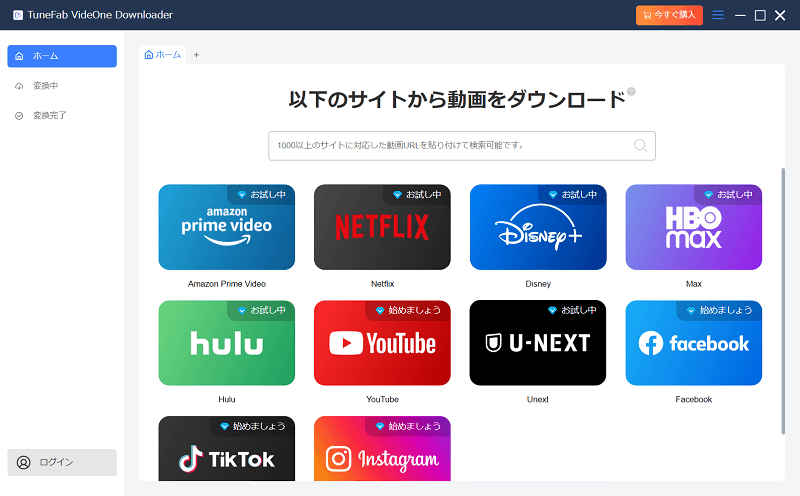This screenshot has width=800, height=496.
Task: Switch to the ホーム tab
Action: 162,55
